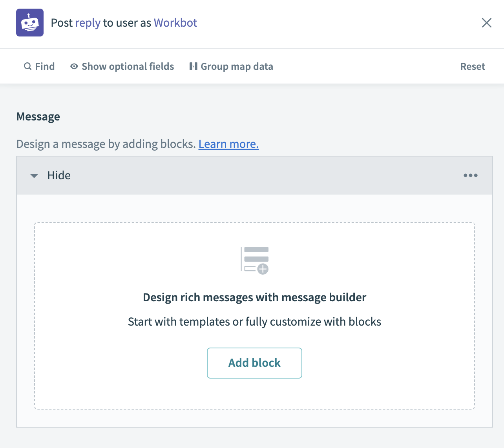Close the Post reply panel
The width and height of the screenshot is (504, 448).
coord(486,23)
